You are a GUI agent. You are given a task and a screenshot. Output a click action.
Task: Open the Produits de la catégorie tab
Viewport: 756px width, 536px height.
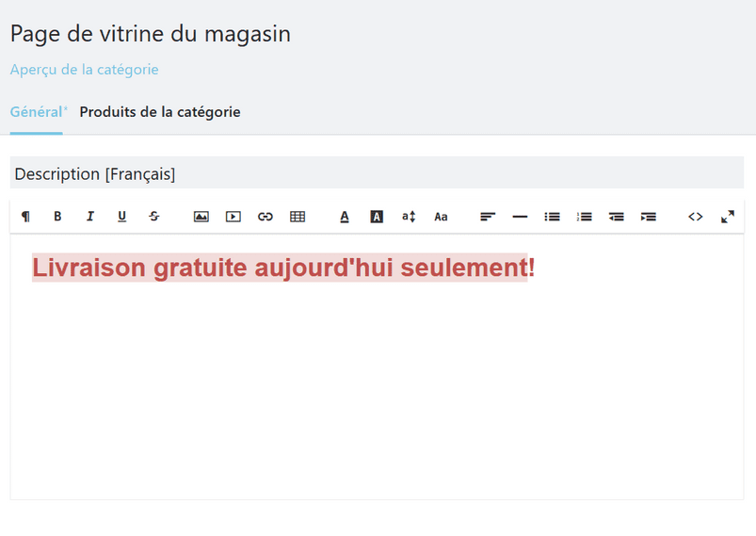pyautogui.click(x=160, y=112)
